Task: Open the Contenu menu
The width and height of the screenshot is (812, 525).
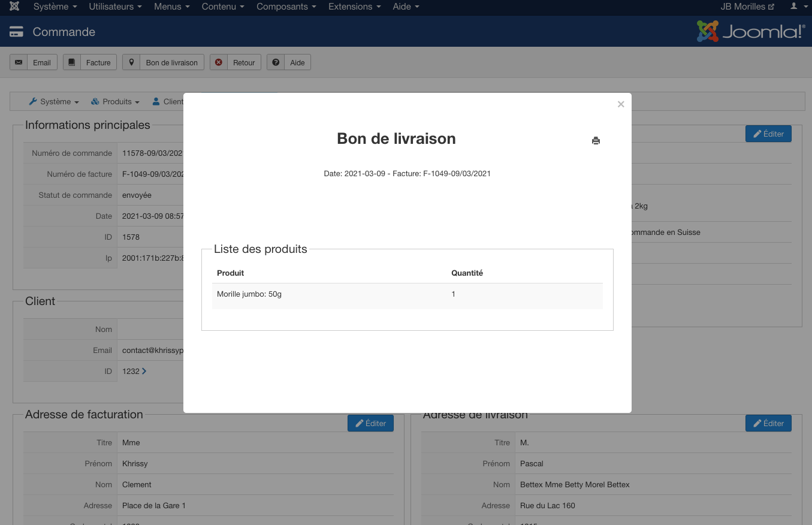Action: [223, 7]
